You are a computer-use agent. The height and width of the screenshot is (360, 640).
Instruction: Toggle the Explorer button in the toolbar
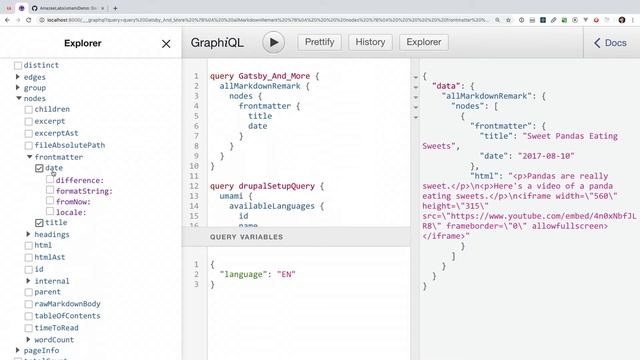[x=424, y=42]
